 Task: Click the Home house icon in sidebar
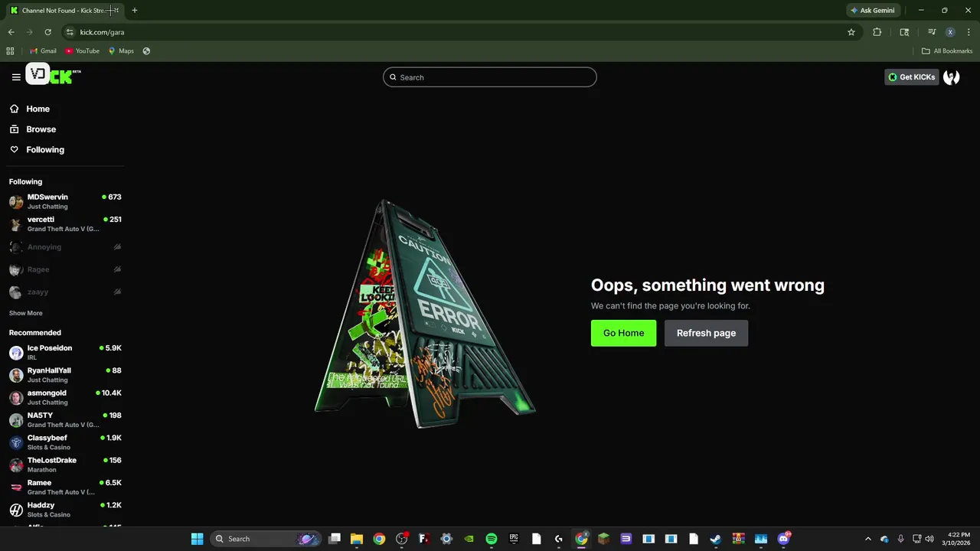pos(15,109)
